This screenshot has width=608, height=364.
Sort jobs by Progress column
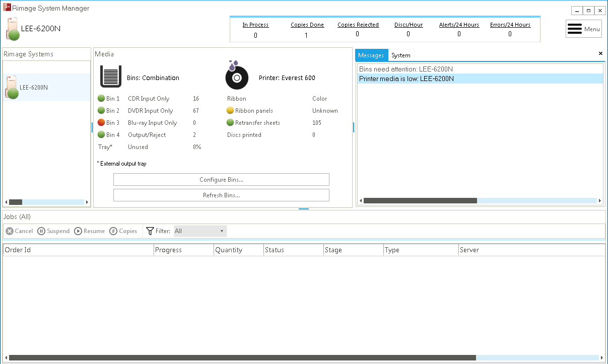(184, 250)
